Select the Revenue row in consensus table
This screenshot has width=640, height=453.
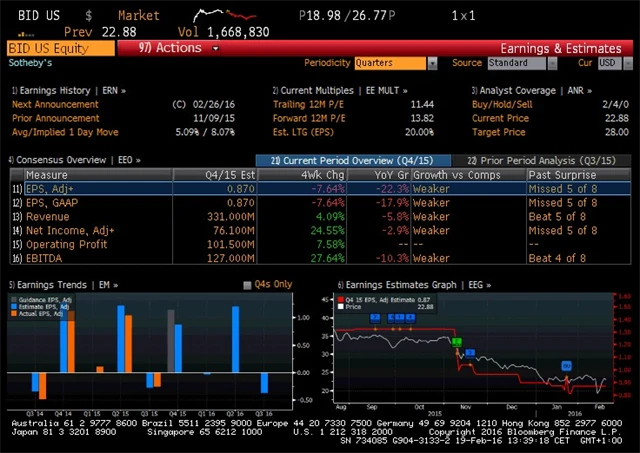tap(48, 216)
